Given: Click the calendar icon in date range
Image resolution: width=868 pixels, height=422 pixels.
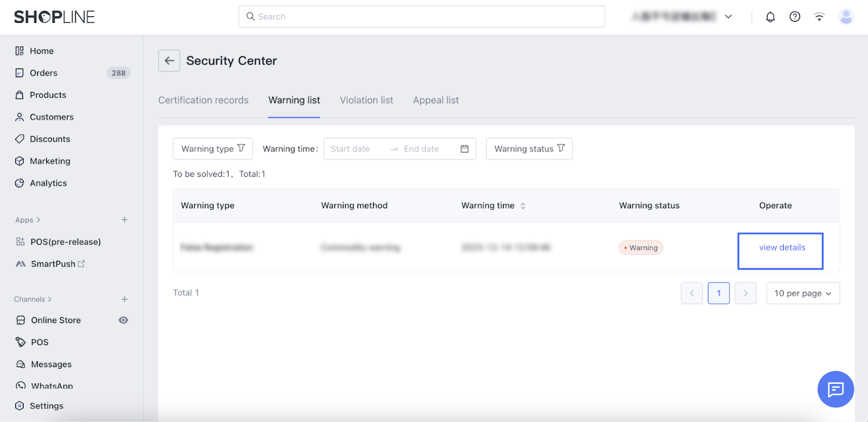Looking at the screenshot, I should (x=464, y=149).
